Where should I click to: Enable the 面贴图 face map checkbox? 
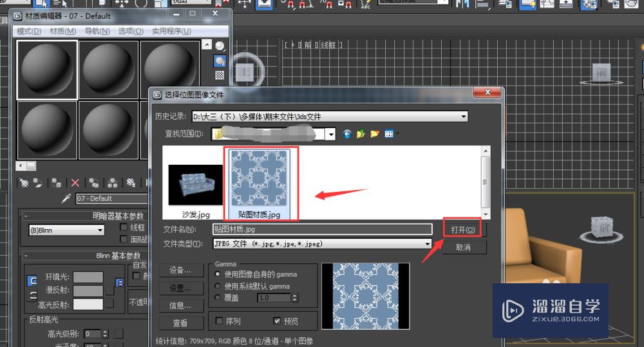point(123,239)
